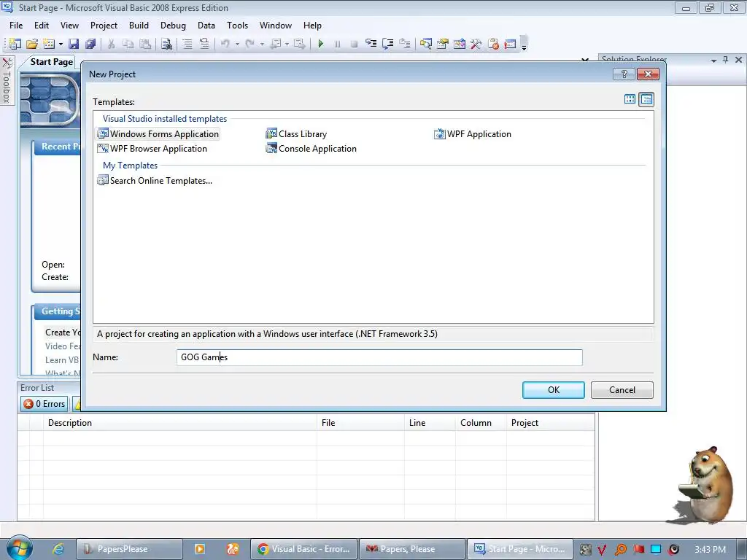
Task: Click Search Online Templates item
Action: pyautogui.click(x=155, y=181)
